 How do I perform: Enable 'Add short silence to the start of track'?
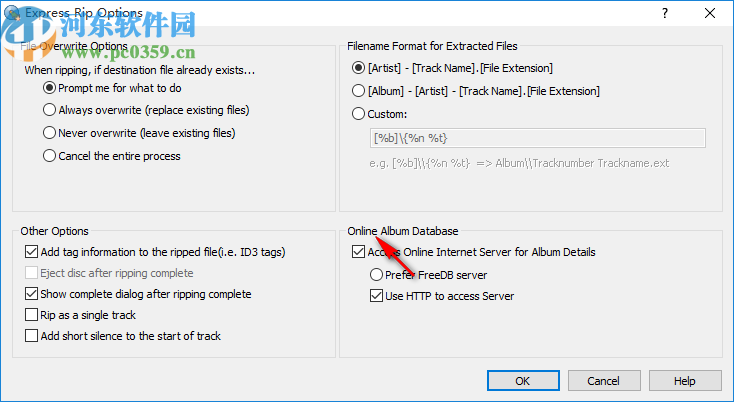pos(32,336)
